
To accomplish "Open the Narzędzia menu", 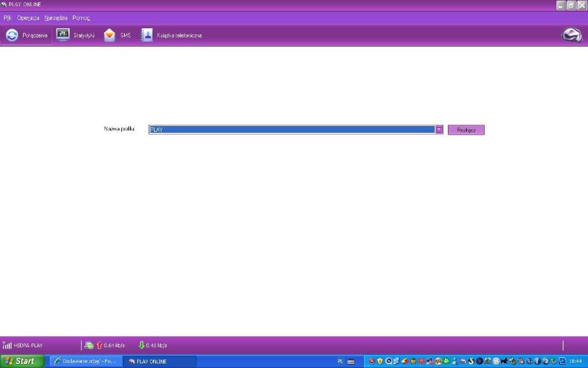I will (56, 18).
